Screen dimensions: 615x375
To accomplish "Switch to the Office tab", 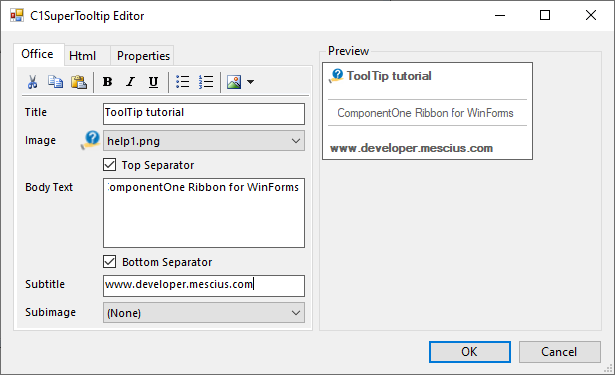I will (38, 54).
